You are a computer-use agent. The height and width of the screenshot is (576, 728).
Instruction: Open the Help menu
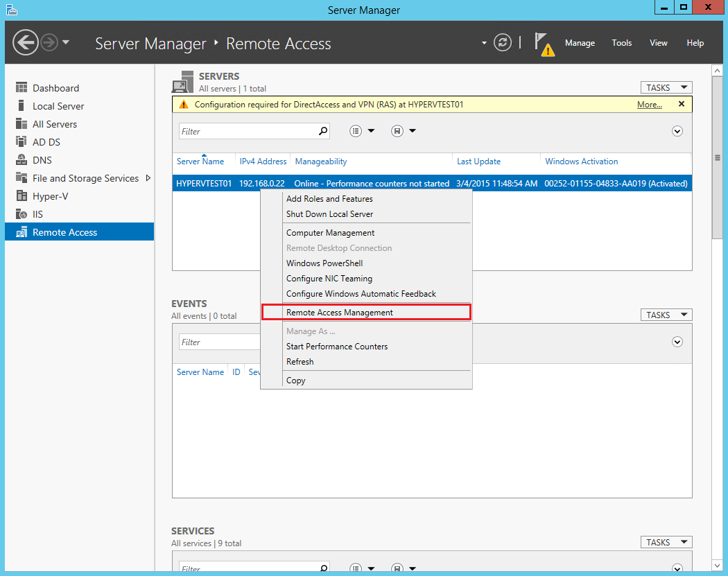coord(695,43)
